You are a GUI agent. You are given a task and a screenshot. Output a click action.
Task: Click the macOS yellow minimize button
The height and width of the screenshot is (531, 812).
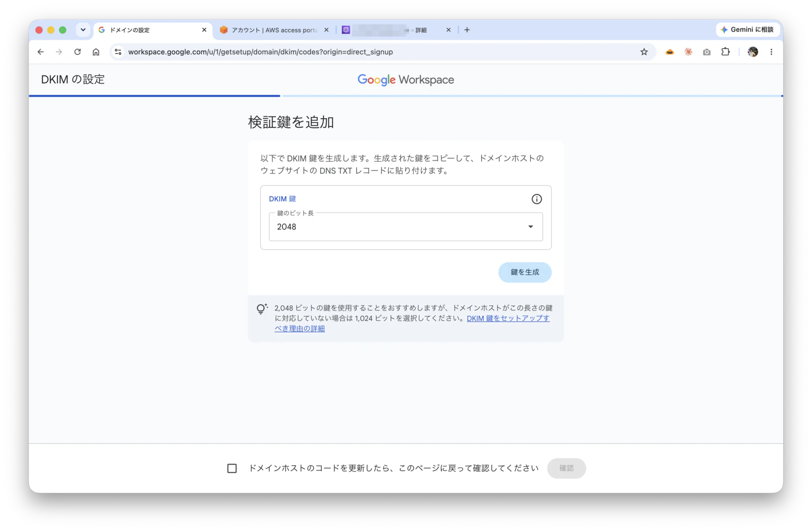(51, 30)
